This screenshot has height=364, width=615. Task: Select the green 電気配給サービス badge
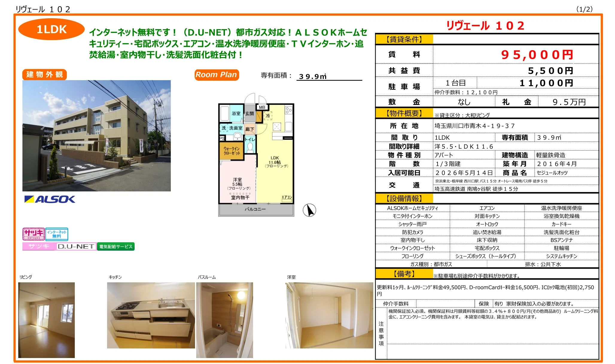[x=116, y=246]
